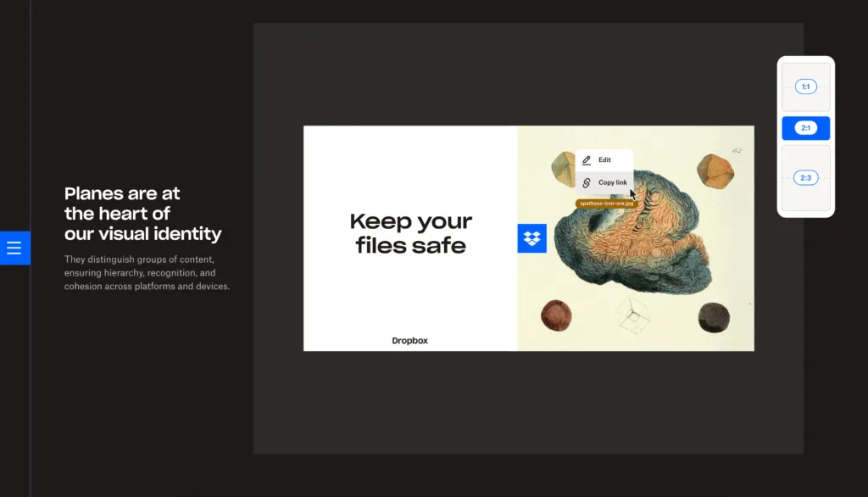Click the Dropbox wordmark under the headline

pyautogui.click(x=409, y=341)
